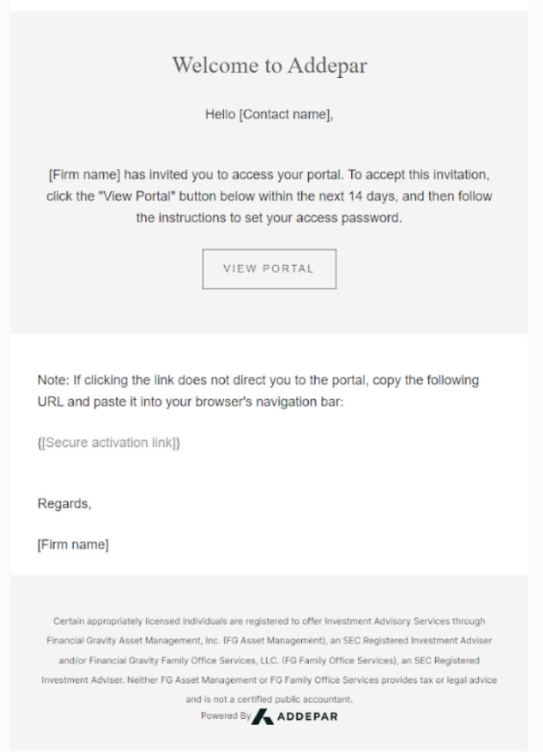The image size is (543, 756).
Task: Click the ADDEPAR wordmark in the footer
Action: [x=307, y=717]
